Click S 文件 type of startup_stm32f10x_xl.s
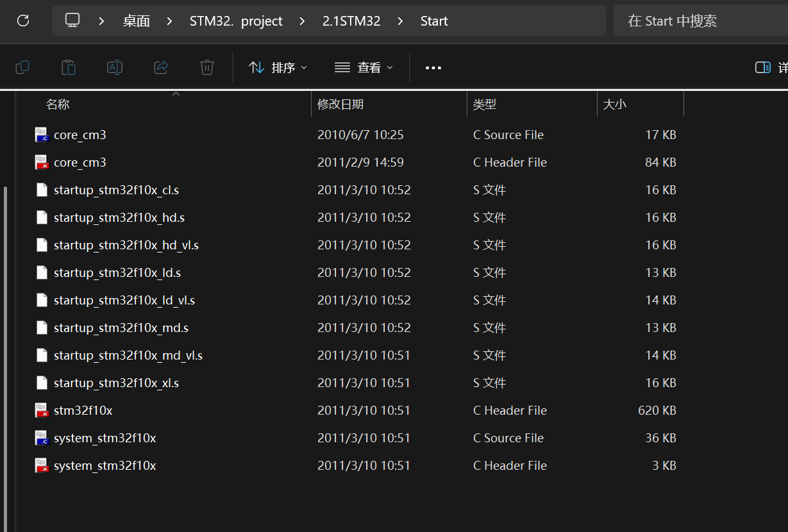The image size is (788, 532). 490,383
